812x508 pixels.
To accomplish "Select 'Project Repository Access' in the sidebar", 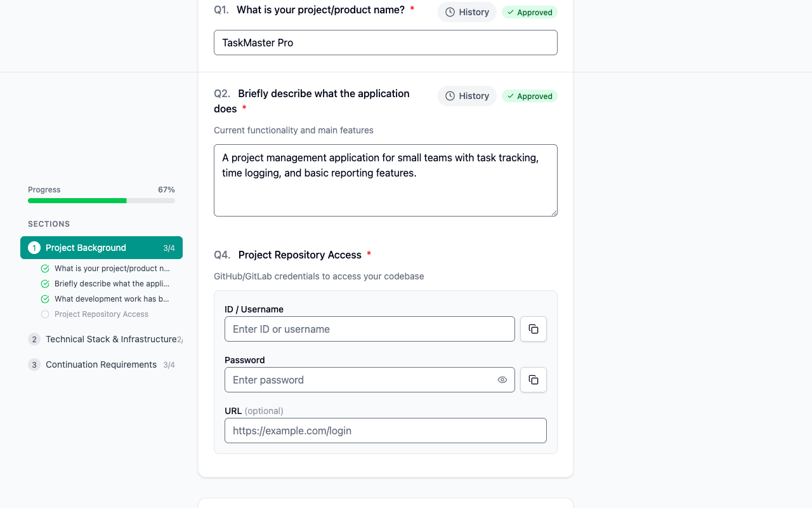I will 101,314.
